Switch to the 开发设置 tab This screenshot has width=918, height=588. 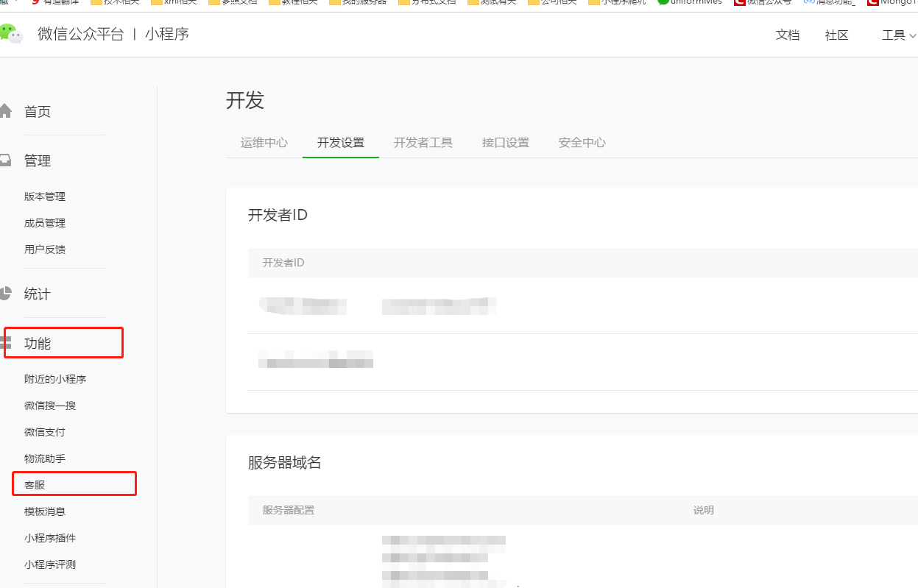coord(341,143)
